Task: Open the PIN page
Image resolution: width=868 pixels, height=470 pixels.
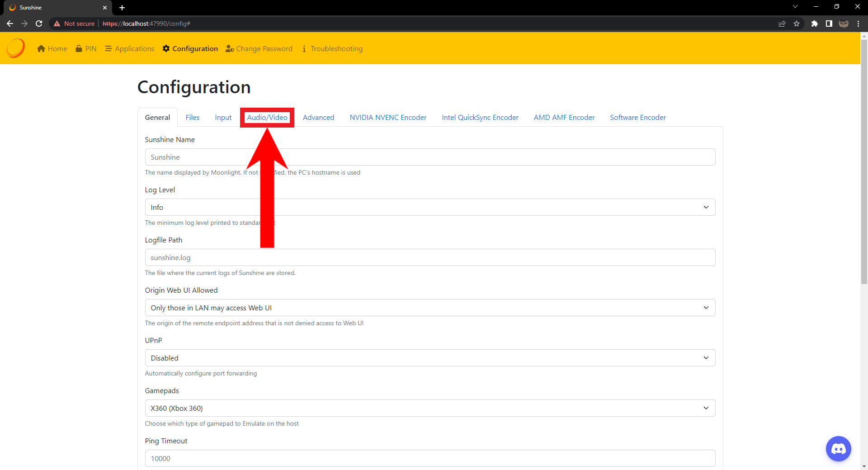Action: pos(86,48)
